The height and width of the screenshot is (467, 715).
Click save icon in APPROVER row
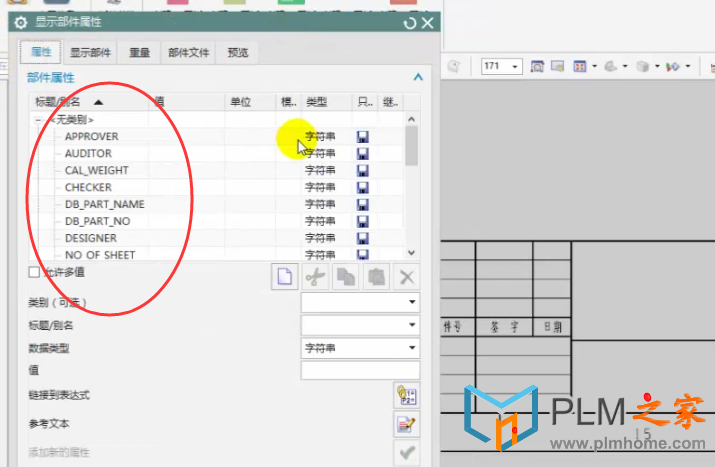click(x=363, y=137)
